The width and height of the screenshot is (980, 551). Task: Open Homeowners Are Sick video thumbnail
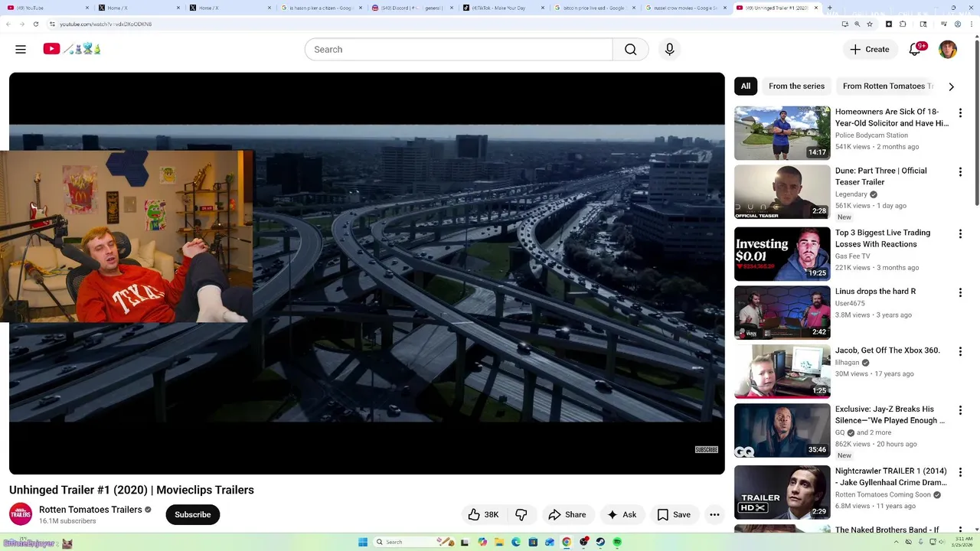[782, 133]
